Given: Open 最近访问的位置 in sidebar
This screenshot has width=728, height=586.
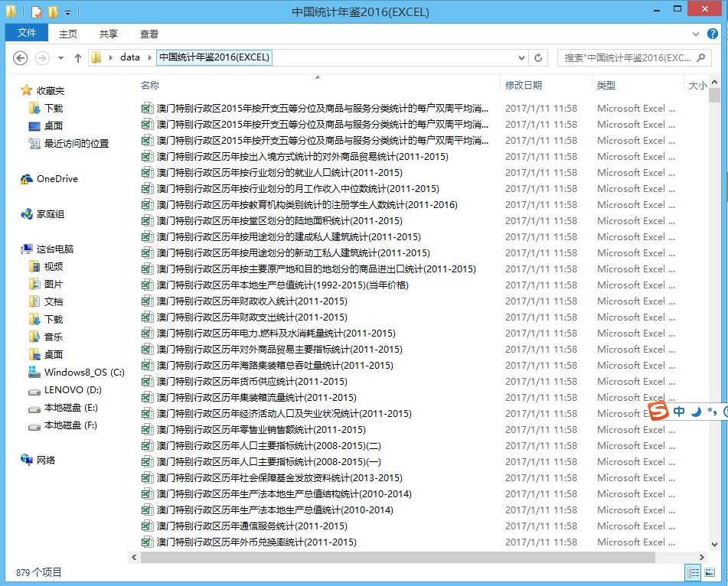Looking at the screenshot, I should pos(76,143).
